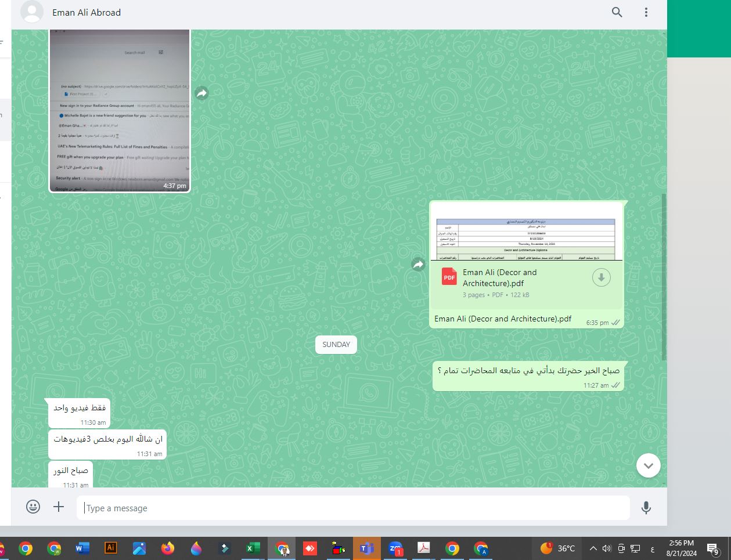Select the message timestamped 11:31 am about 3 videos
This screenshot has height=560, width=731.
107,445
